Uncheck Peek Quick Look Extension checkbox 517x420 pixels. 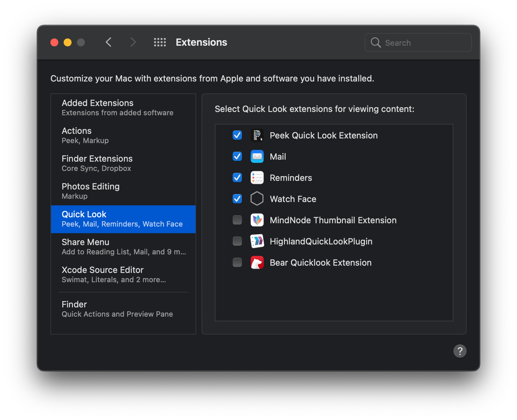point(237,135)
